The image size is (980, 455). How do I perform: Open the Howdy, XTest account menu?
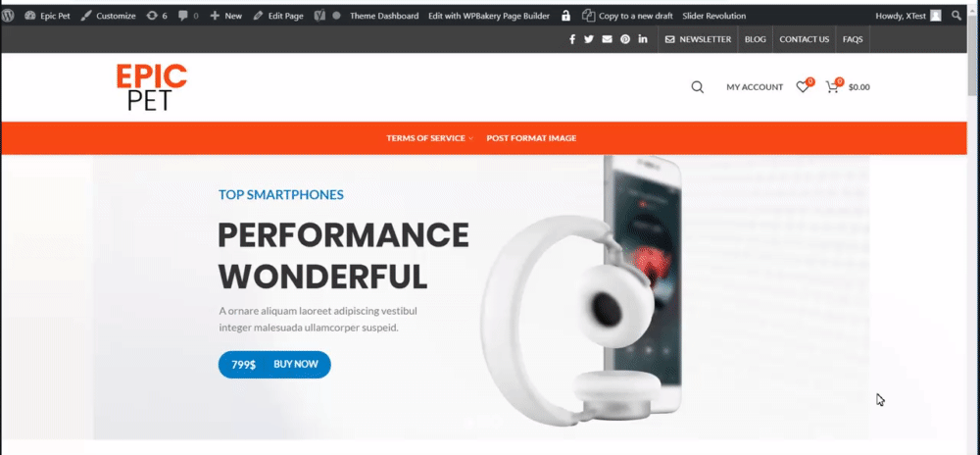coord(908,16)
